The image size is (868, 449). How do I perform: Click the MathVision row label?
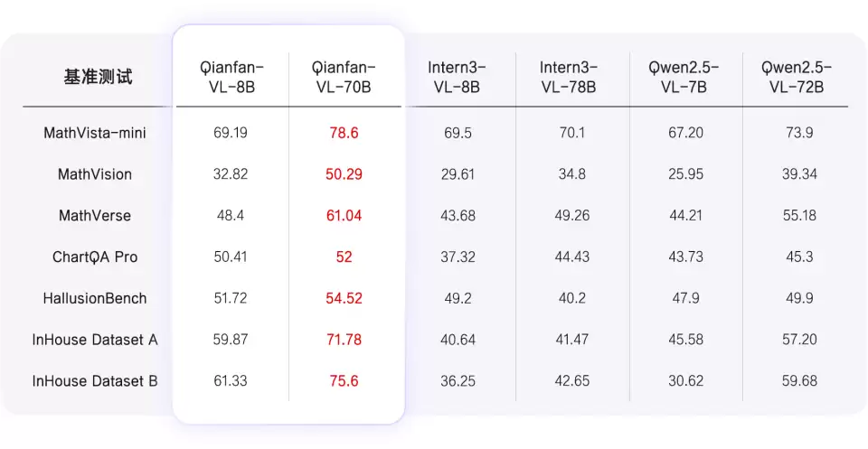point(95,174)
